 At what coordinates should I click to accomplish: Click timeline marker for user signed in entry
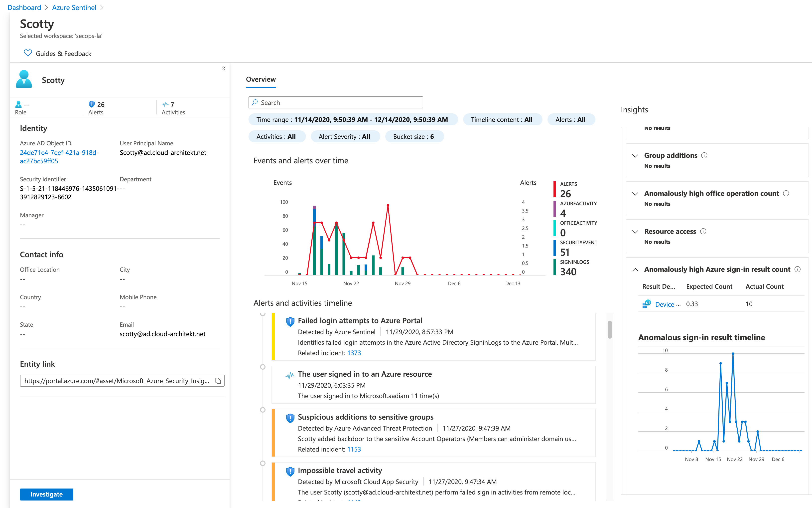263,367
